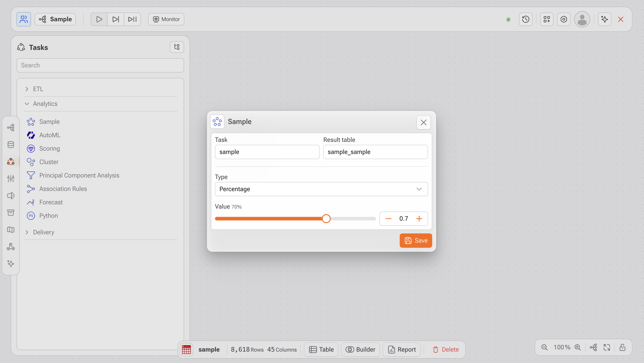The width and height of the screenshot is (644, 363).
Task: Click the run (play) workflow icon
Action: click(99, 19)
